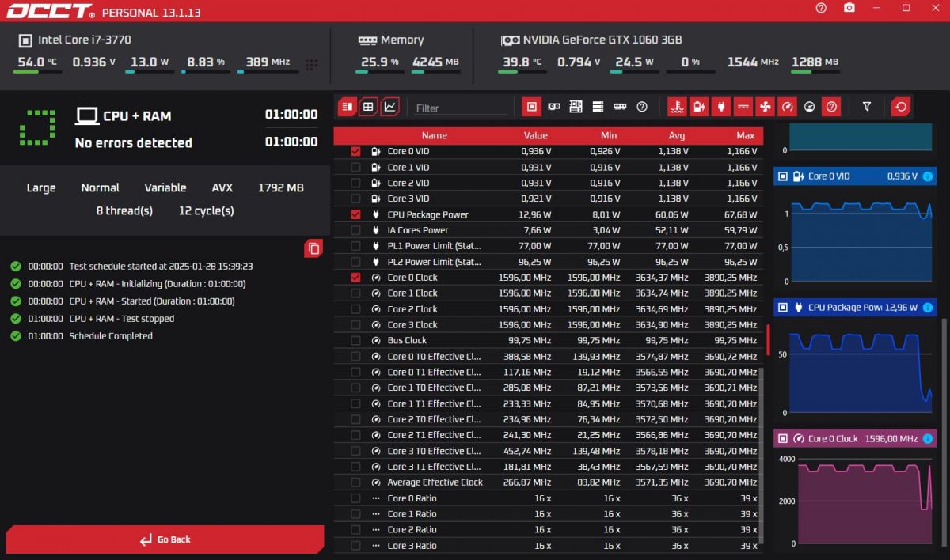Open info for the Core 0 VID graph

pos(928,176)
